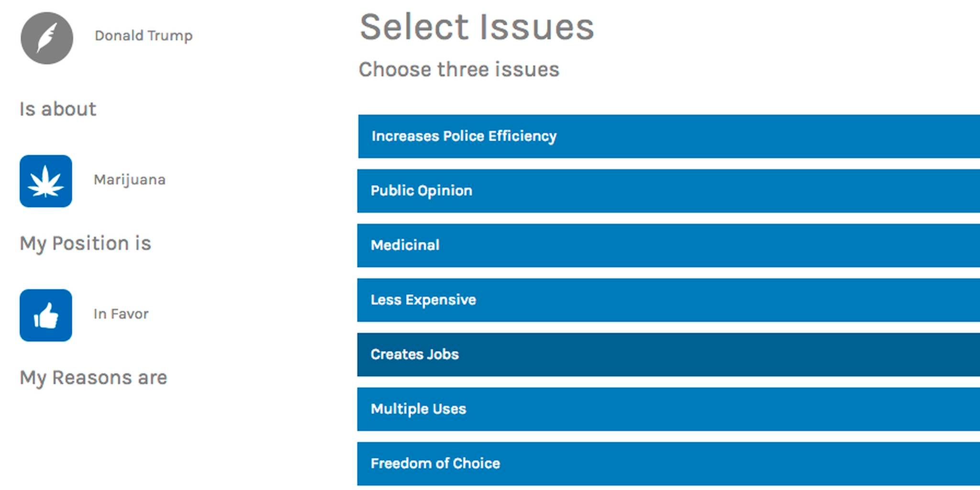Click the feather avatar icon

tap(47, 38)
